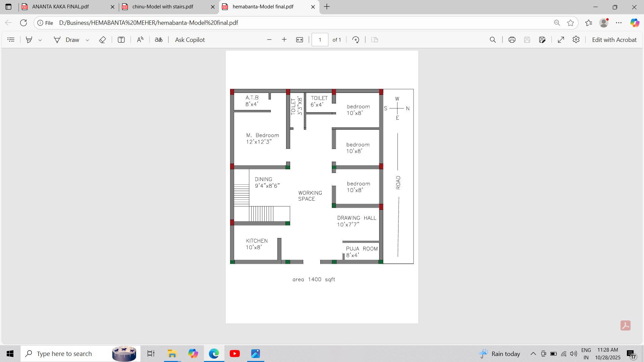Rotate the PDF page

(356, 40)
